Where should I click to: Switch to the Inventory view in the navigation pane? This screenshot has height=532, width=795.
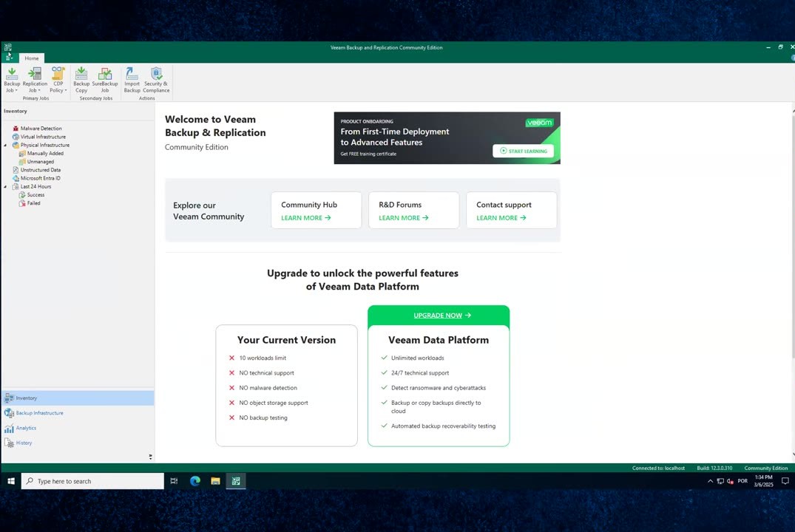78,398
